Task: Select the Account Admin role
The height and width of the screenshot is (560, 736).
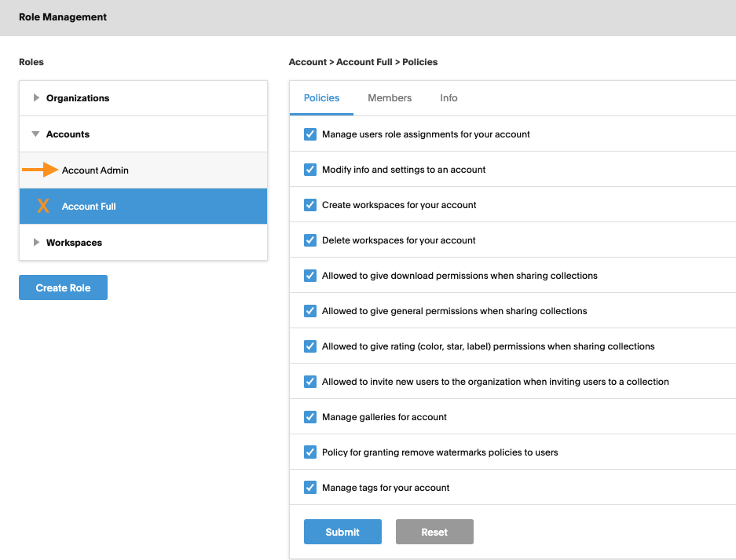Action: pyautogui.click(x=143, y=170)
